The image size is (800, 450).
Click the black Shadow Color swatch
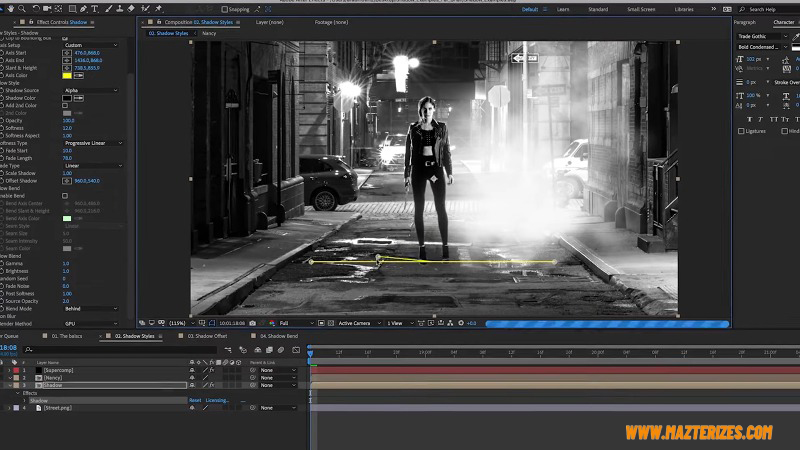pos(67,98)
